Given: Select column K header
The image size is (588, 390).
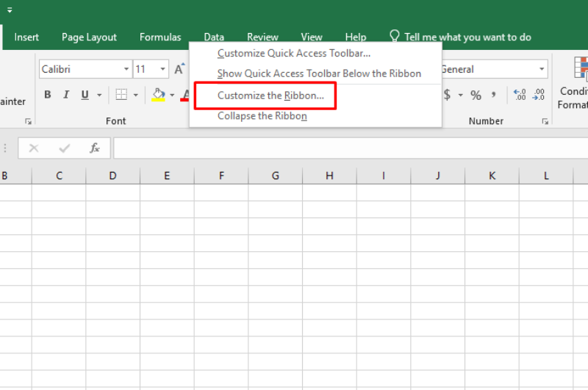Looking at the screenshot, I should coord(492,176).
